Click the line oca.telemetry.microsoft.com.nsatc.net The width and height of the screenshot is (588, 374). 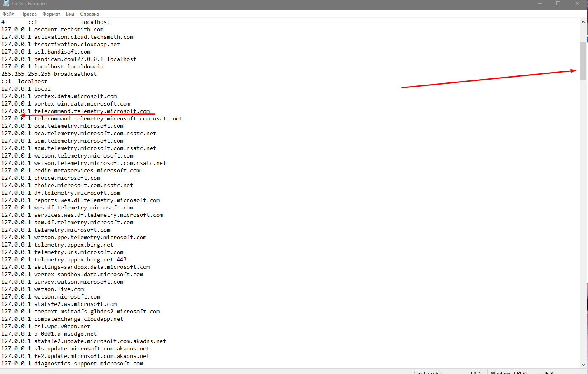tap(79, 134)
